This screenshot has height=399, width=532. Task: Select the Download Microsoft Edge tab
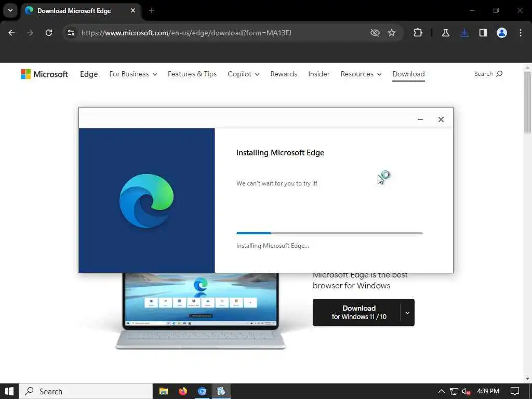click(81, 11)
